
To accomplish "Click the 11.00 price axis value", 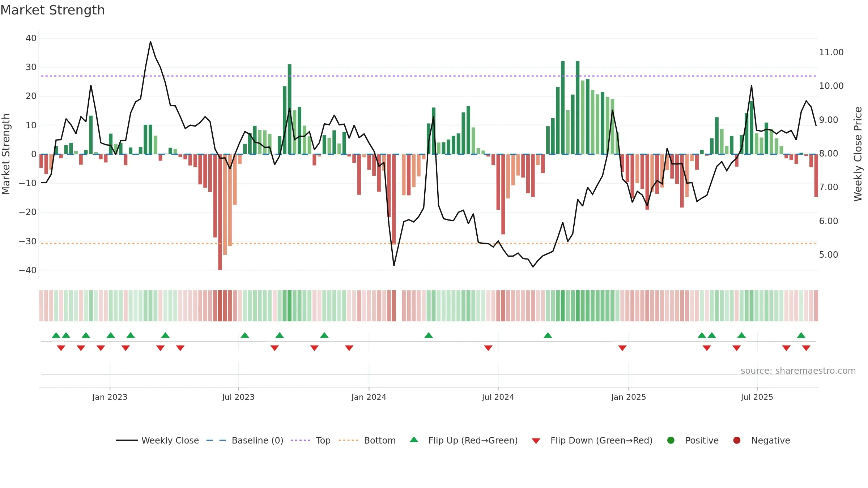I will [x=831, y=52].
